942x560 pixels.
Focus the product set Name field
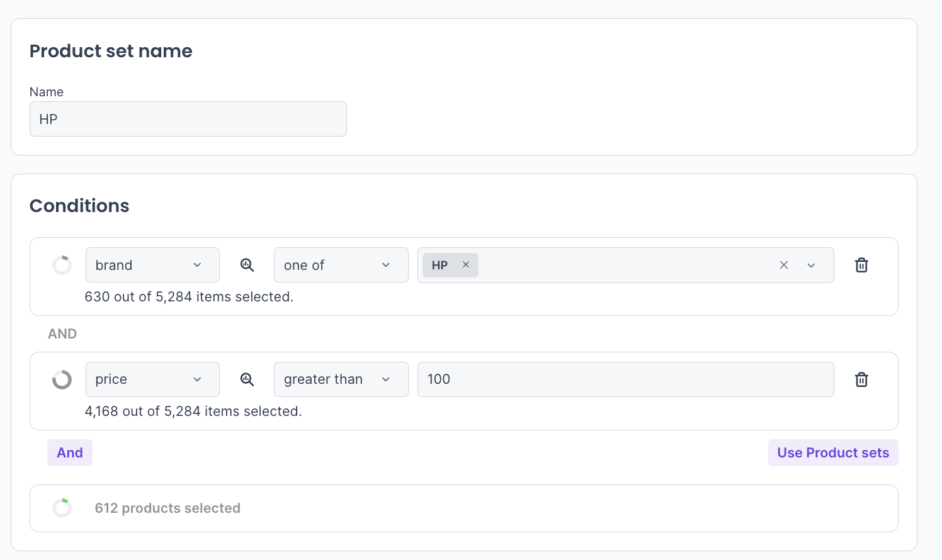click(188, 119)
